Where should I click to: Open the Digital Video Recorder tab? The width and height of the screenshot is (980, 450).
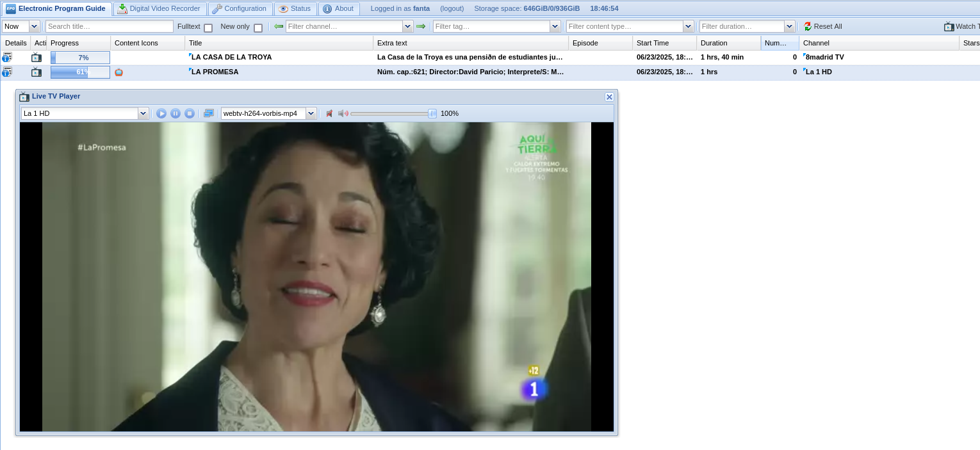click(x=159, y=9)
